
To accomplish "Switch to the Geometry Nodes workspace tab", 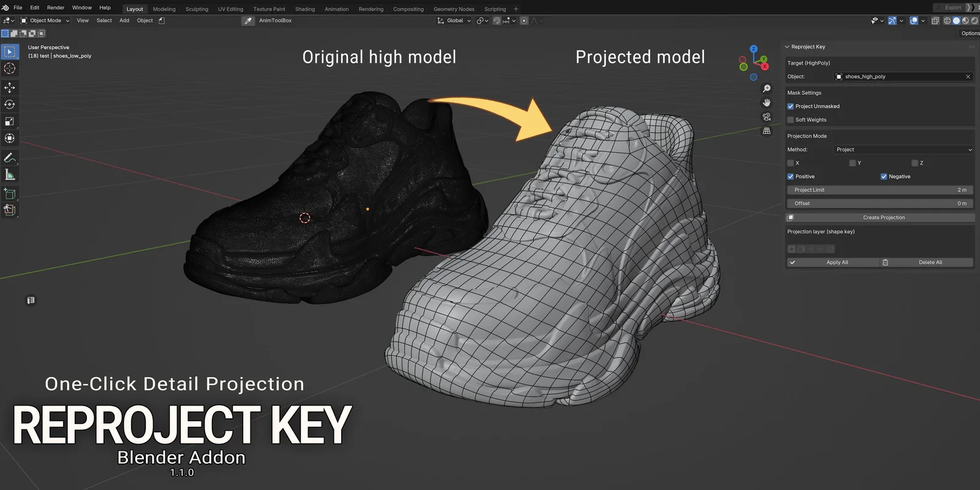I will (454, 9).
